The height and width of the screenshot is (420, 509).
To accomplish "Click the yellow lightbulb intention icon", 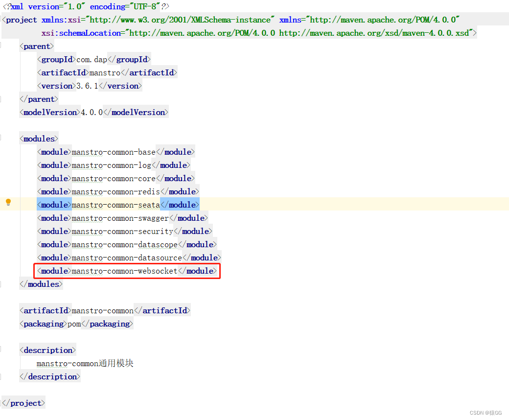I will tap(8, 203).
